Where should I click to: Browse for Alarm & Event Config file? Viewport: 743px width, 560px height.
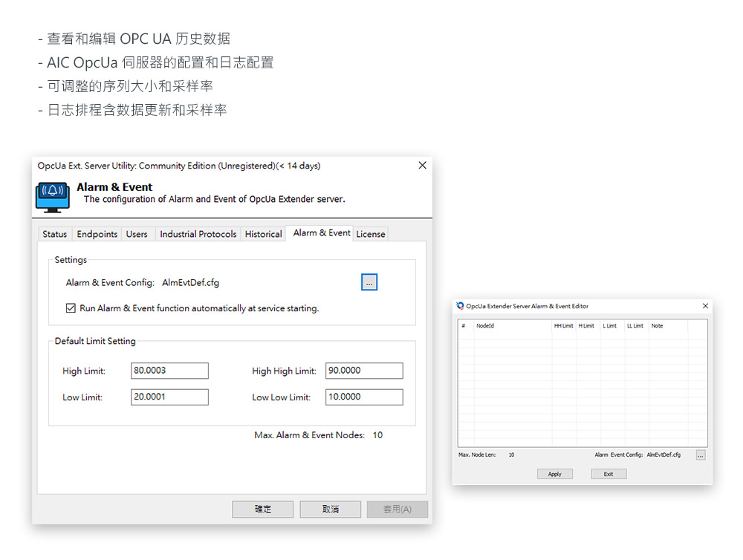pyautogui.click(x=369, y=282)
